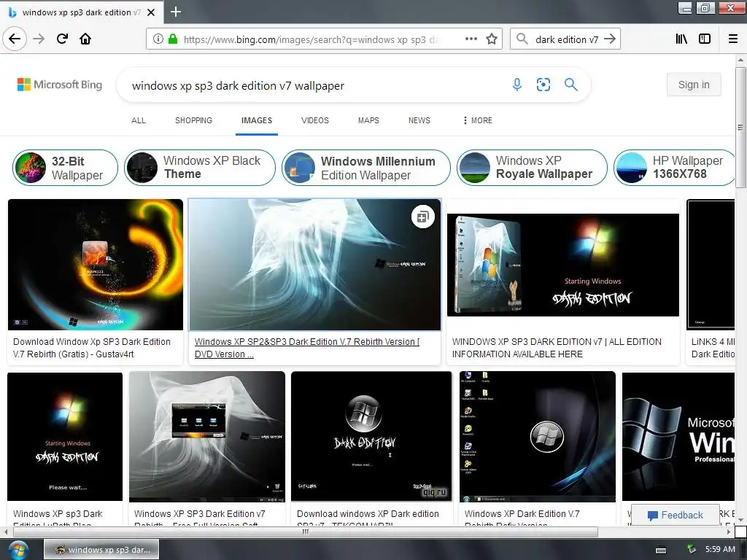Screen dimensions: 747x560
Task: Show site information icon in address bar
Action: tap(158, 39)
